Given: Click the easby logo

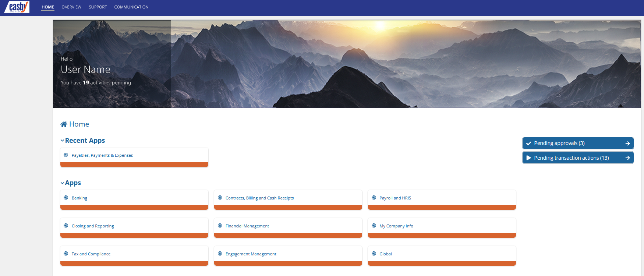Looking at the screenshot, I should point(17,7).
